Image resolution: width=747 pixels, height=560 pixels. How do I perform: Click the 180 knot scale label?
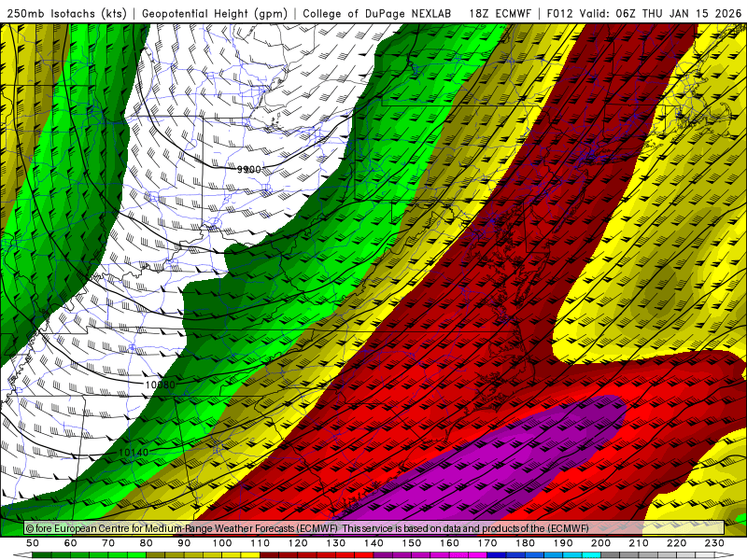tap(525, 543)
